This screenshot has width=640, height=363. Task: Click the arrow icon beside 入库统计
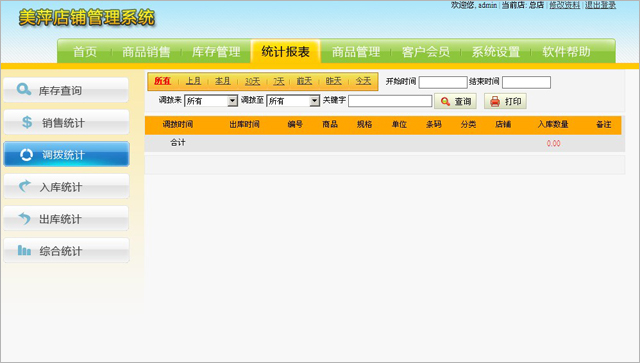coord(25,186)
